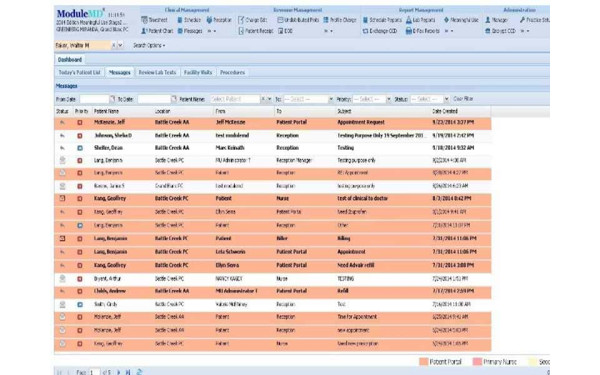
Task: Click the ModuleMD logo
Action: (81, 13)
